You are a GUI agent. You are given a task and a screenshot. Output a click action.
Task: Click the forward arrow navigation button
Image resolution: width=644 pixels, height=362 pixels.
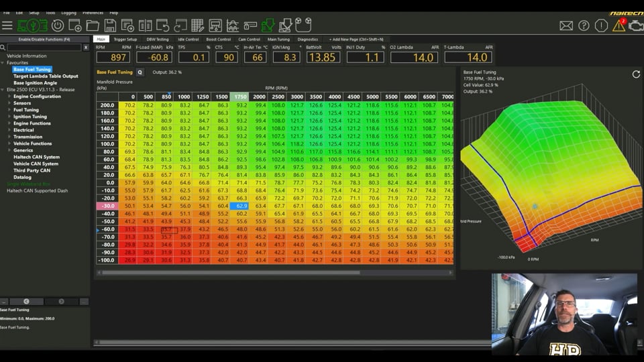pos(61,301)
